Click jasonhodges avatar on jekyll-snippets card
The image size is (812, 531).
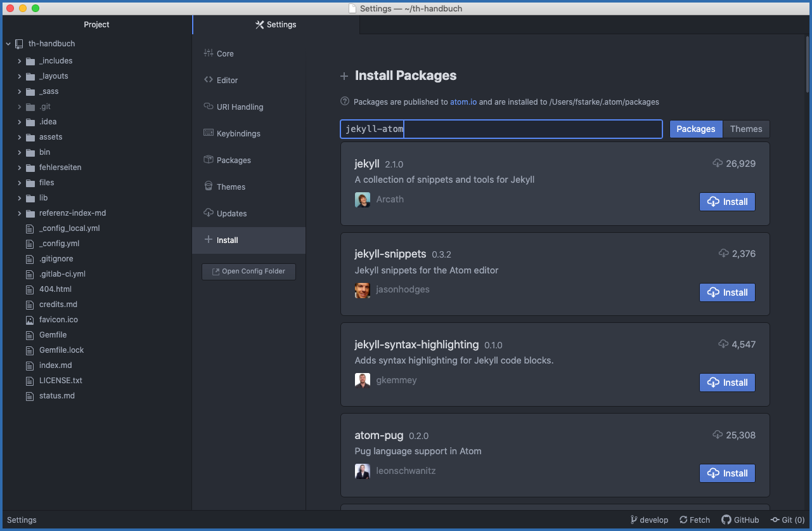coord(363,290)
